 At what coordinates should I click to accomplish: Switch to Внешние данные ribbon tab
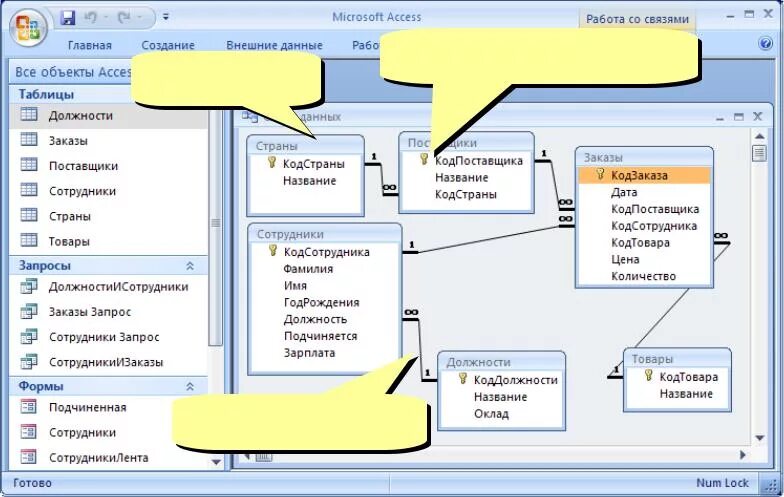tap(274, 45)
